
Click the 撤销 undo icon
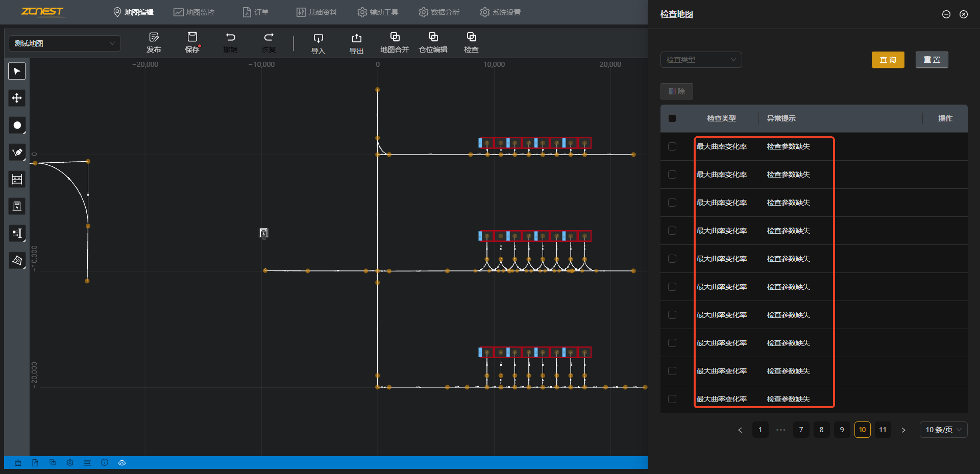(x=230, y=37)
